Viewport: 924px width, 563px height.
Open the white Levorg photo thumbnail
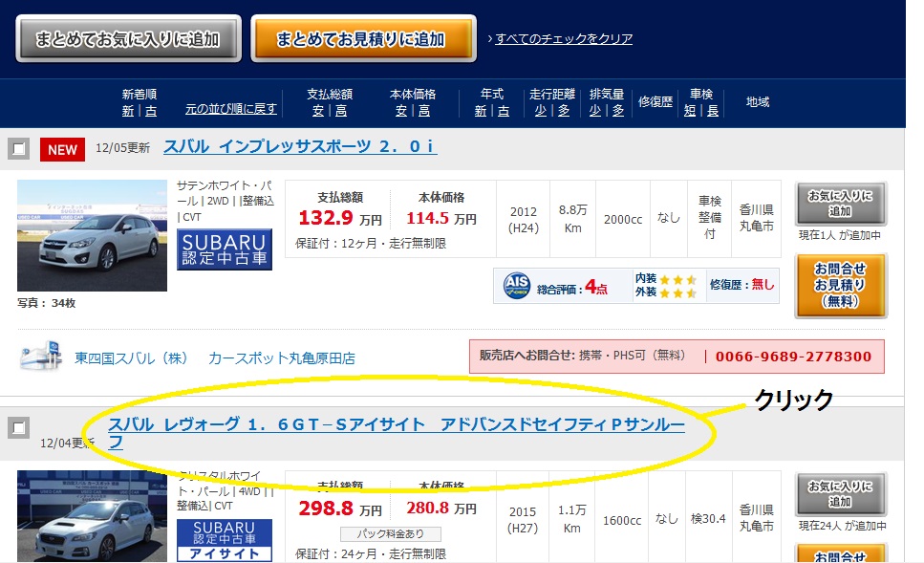click(x=92, y=516)
